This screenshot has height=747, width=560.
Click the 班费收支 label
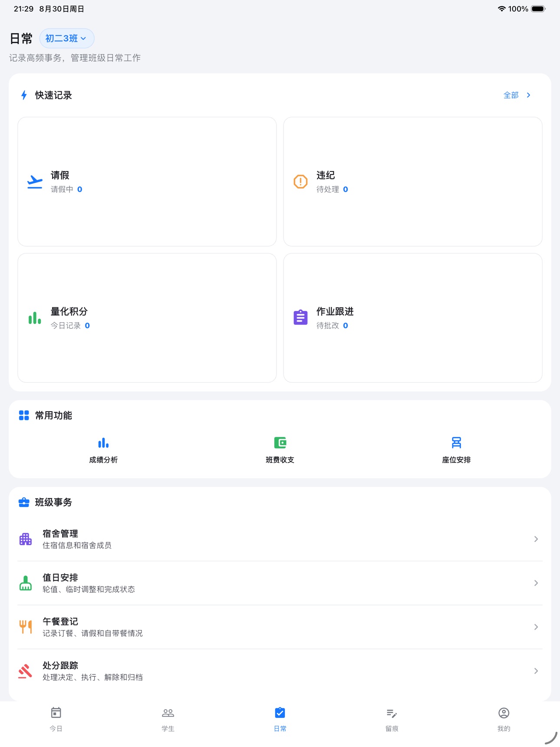280,460
